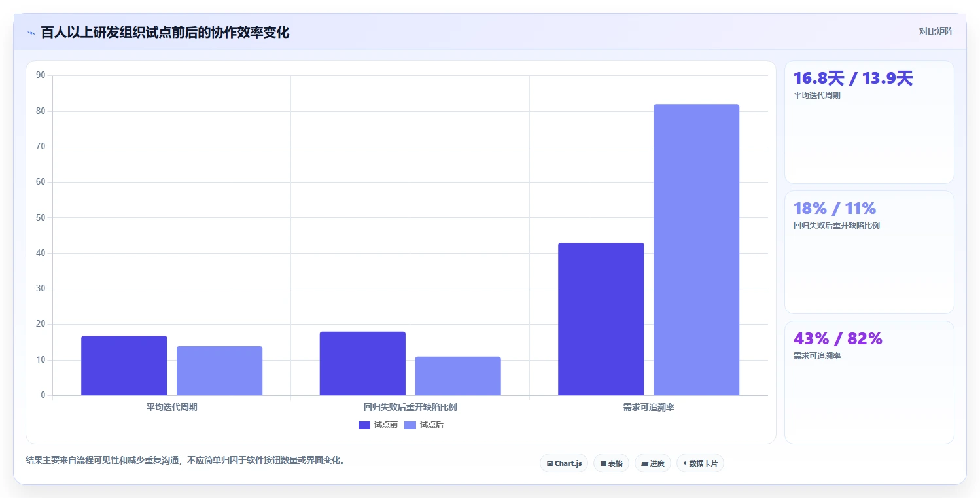Click the 16.8天 / 13.9天 card value

click(x=853, y=79)
